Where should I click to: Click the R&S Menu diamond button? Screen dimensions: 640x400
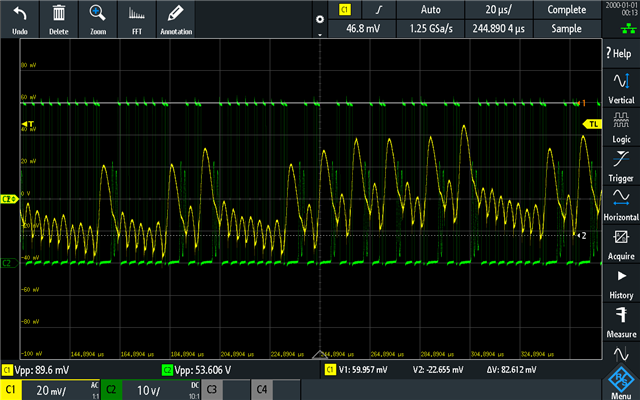[x=621, y=381]
